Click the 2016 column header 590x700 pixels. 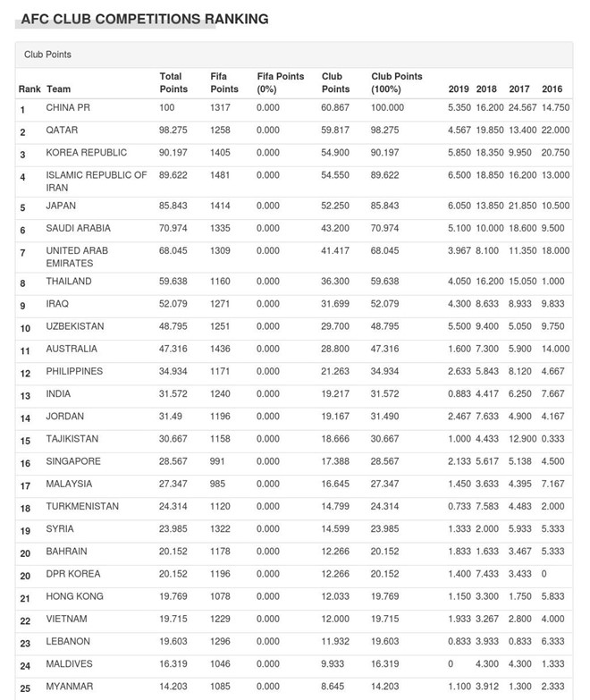pos(552,89)
